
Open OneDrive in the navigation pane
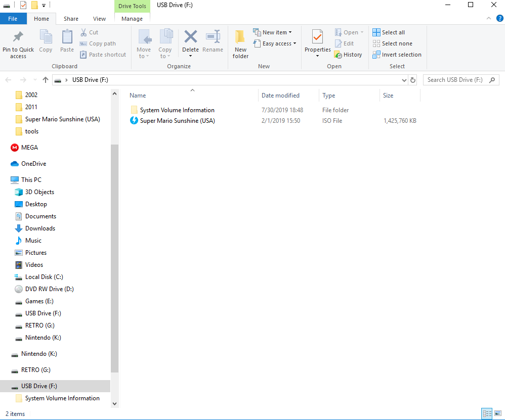[x=28, y=164]
